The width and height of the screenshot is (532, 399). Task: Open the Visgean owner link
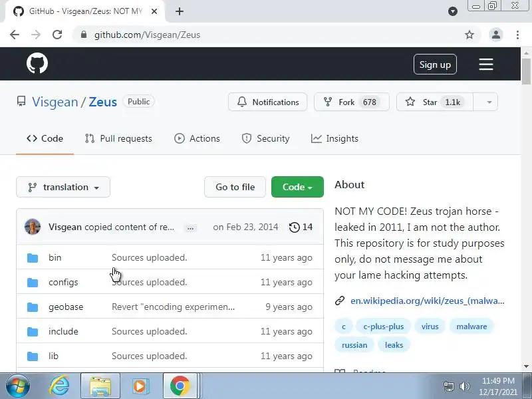point(55,102)
